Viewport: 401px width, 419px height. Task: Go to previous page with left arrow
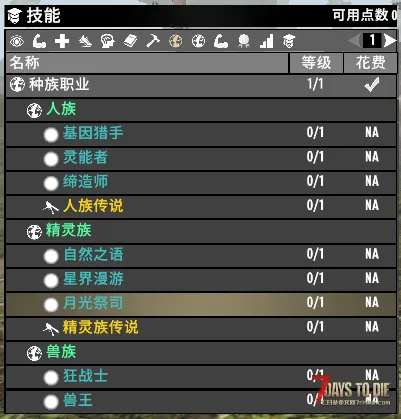coord(354,41)
